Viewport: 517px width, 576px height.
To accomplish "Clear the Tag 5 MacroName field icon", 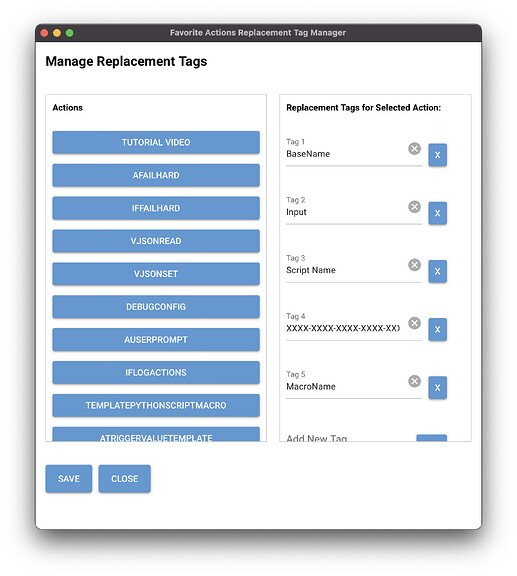I will tap(414, 381).
